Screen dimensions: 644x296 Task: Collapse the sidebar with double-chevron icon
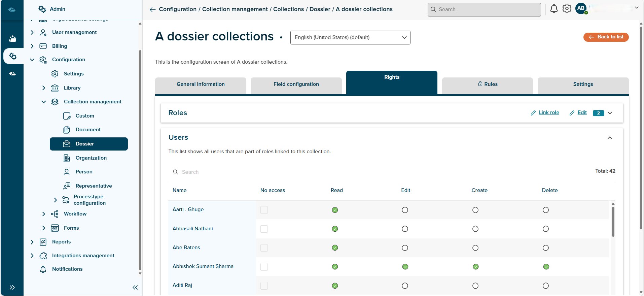coord(135,287)
